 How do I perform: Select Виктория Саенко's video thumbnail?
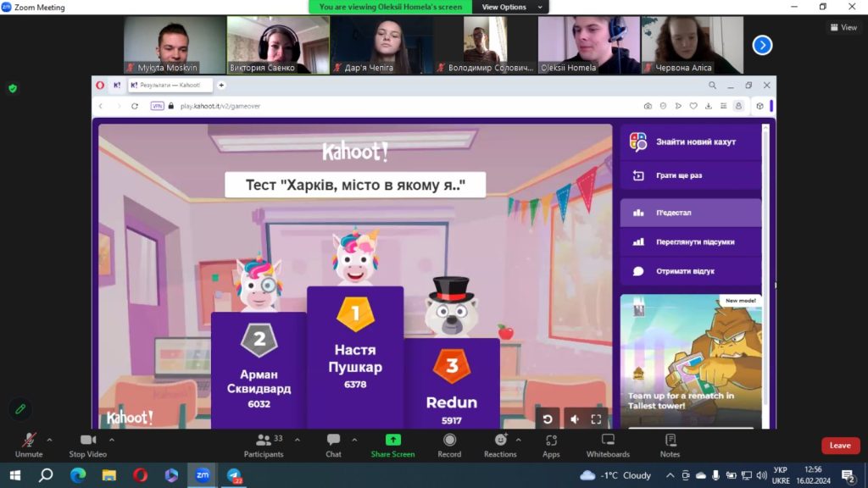click(278, 45)
